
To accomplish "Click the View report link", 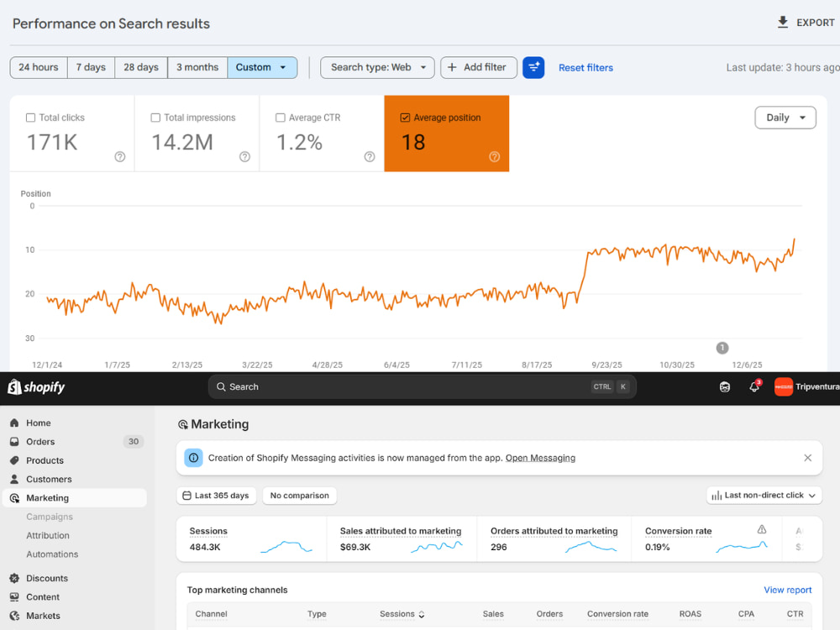I will [788, 590].
